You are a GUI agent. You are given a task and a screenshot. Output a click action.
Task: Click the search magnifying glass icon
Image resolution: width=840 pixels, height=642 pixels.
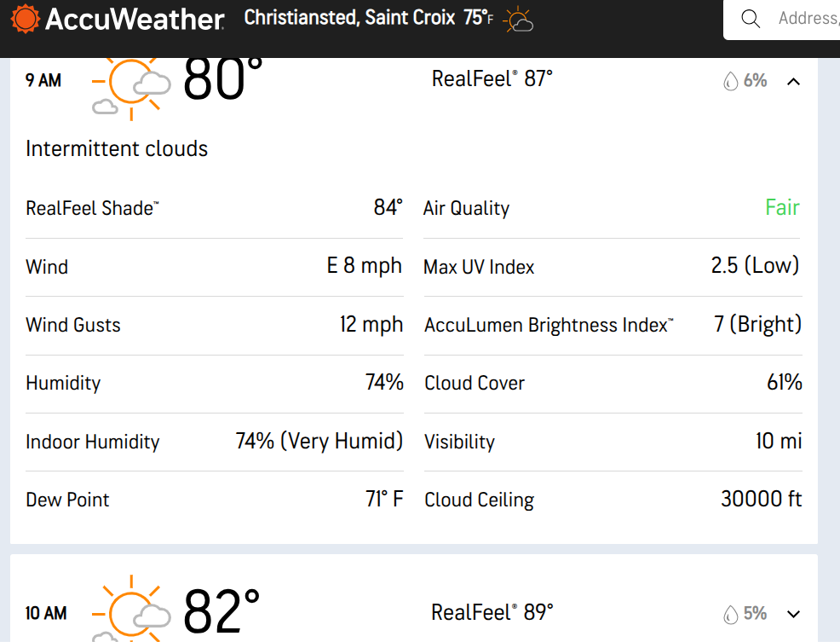tap(751, 19)
